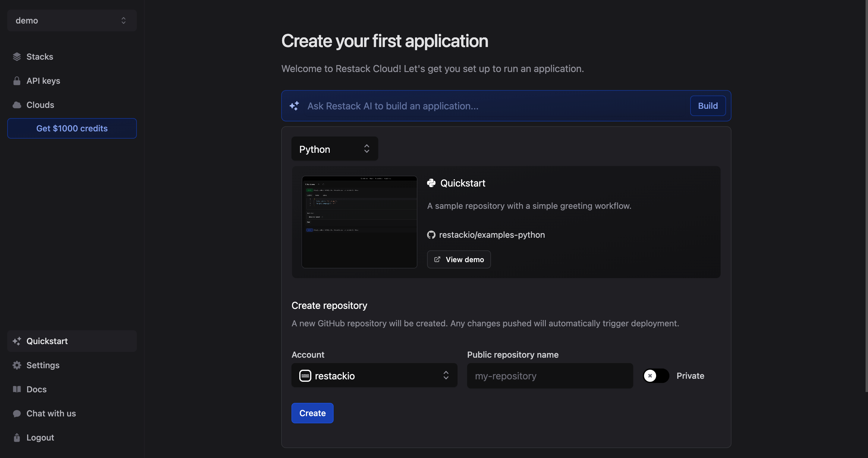Toggle the Private repository switch
This screenshot has width=868, height=458.
(x=656, y=375)
